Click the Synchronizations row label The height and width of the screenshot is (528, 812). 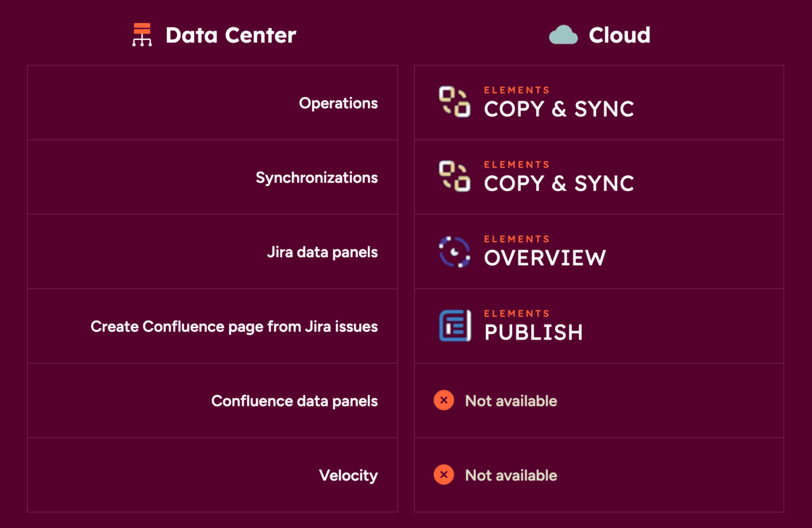click(x=317, y=178)
